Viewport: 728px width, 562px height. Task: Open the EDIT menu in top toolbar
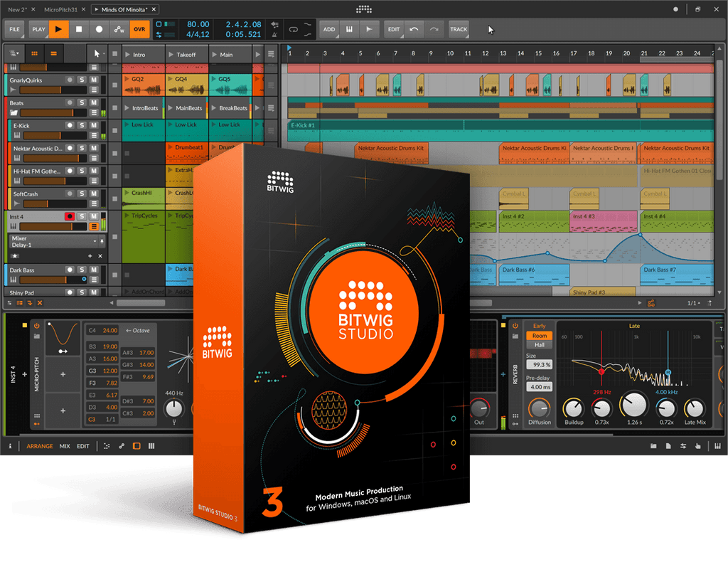(x=394, y=29)
